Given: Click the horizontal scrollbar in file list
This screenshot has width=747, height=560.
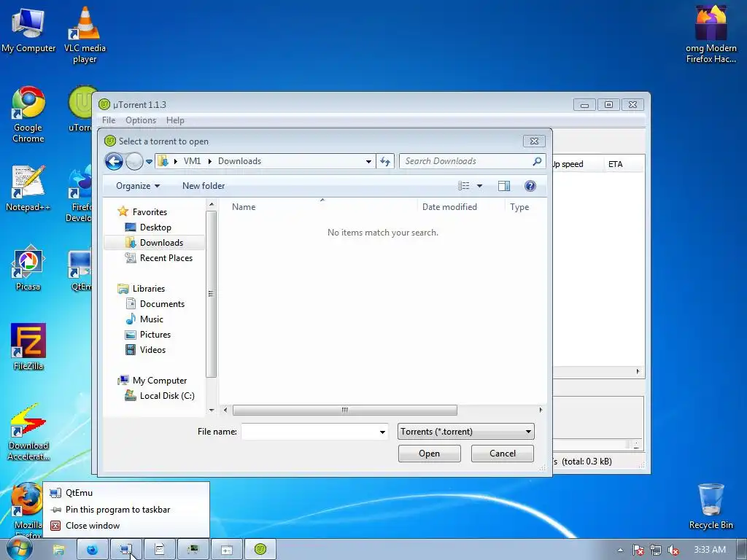Looking at the screenshot, I should pos(345,410).
